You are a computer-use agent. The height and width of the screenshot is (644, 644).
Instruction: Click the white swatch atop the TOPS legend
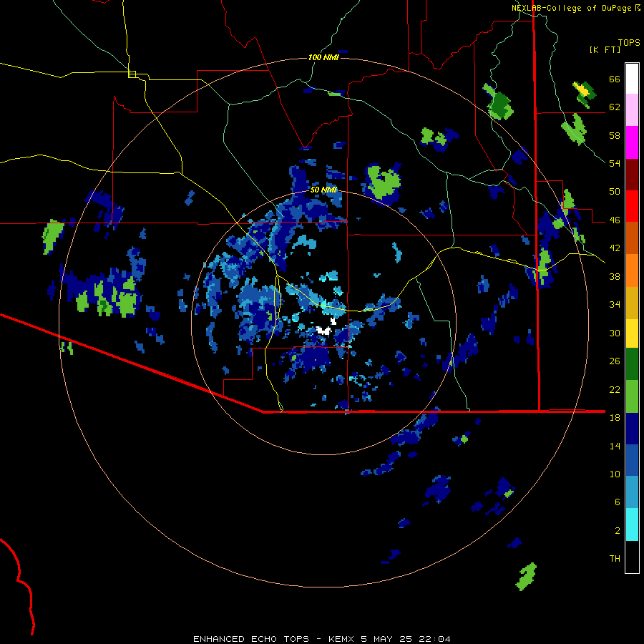tap(632, 79)
